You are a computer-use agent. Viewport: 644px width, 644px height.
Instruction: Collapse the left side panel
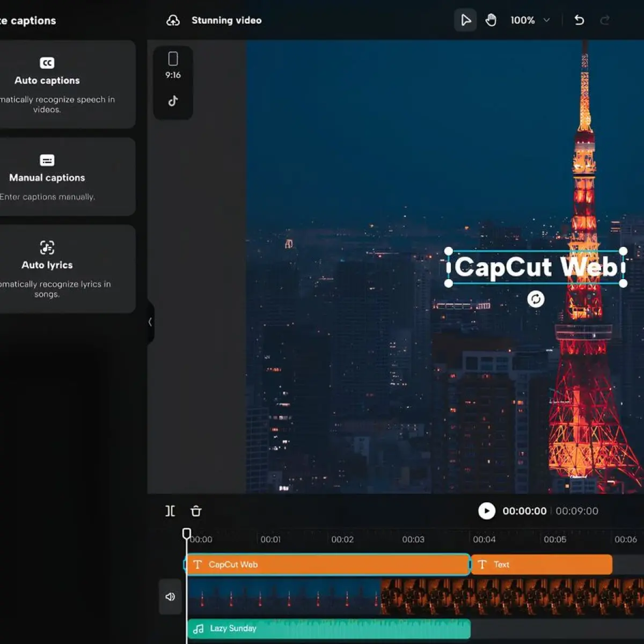[x=150, y=322]
